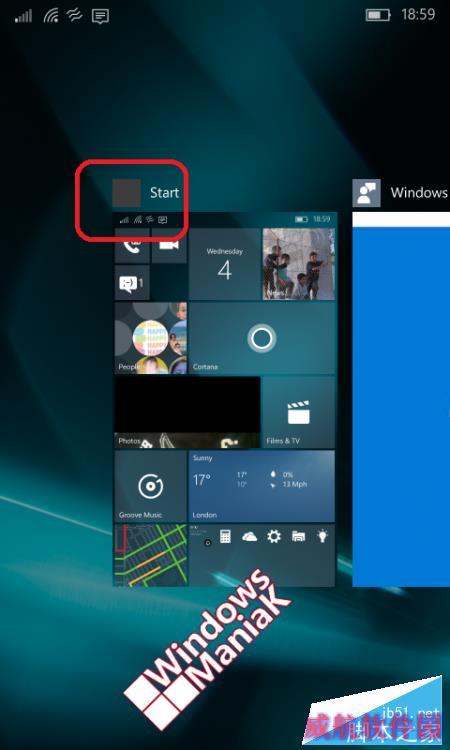Image resolution: width=450 pixels, height=750 pixels.
Task: Launch the Groove Music tile
Action: click(151, 486)
